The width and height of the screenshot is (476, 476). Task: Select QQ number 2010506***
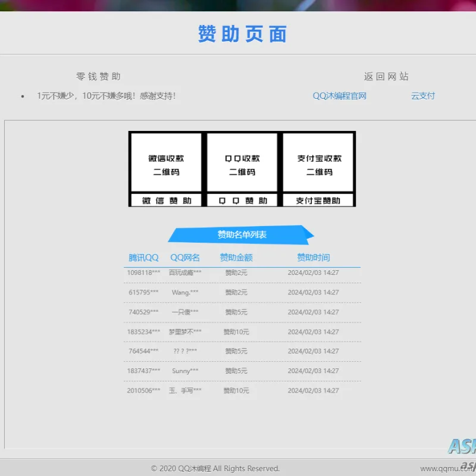[143, 390]
